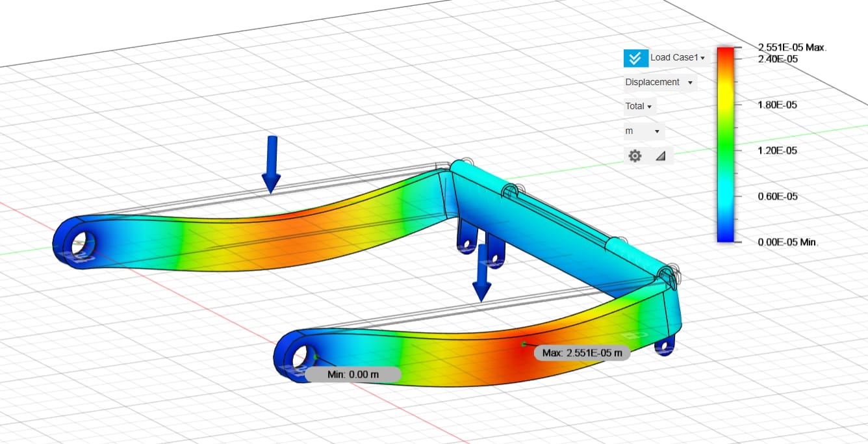Click the mounting tab at right arm end
The height and width of the screenshot is (444, 868).
(664, 344)
